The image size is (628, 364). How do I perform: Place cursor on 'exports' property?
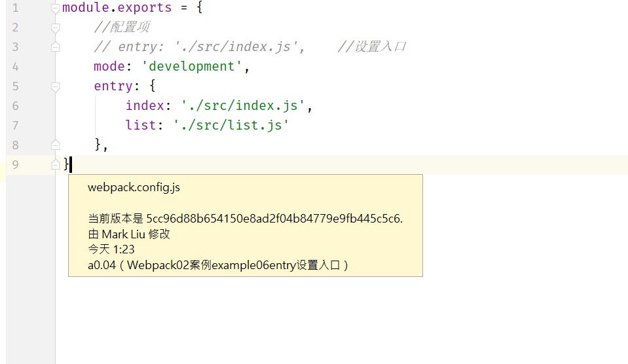[145, 8]
